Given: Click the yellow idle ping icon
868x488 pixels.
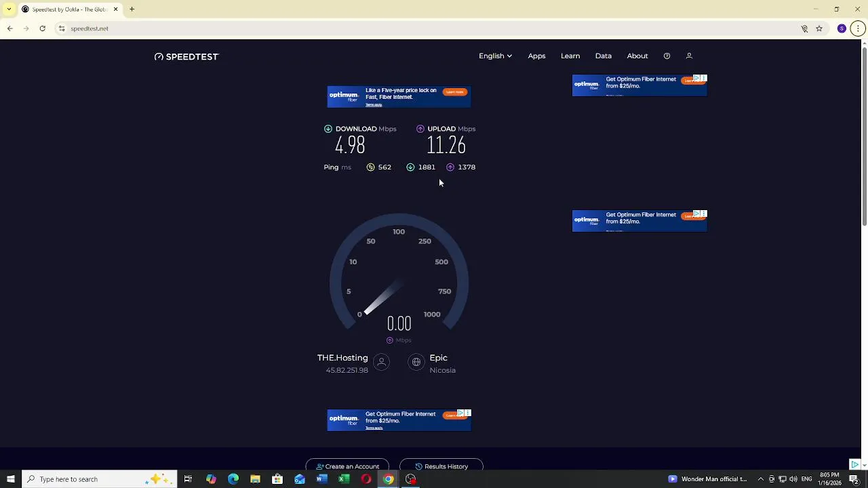Looking at the screenshot, I should point(370,167).
